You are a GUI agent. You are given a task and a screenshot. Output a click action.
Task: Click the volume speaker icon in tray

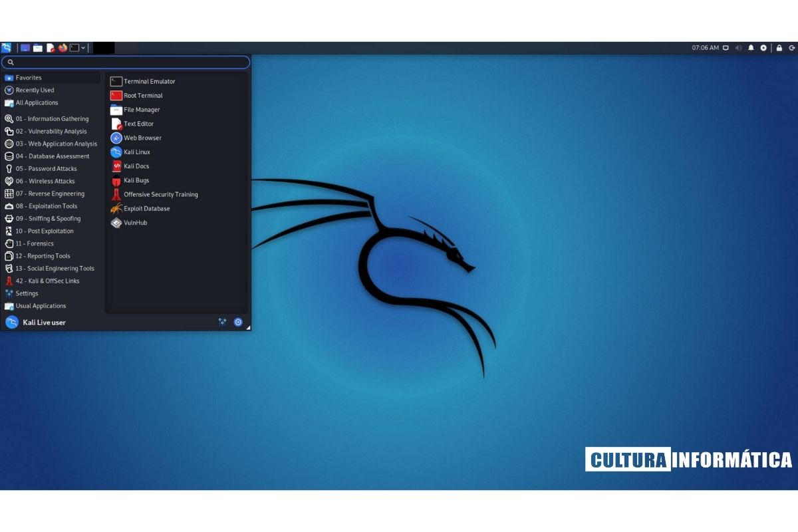(x=738, y=48)
